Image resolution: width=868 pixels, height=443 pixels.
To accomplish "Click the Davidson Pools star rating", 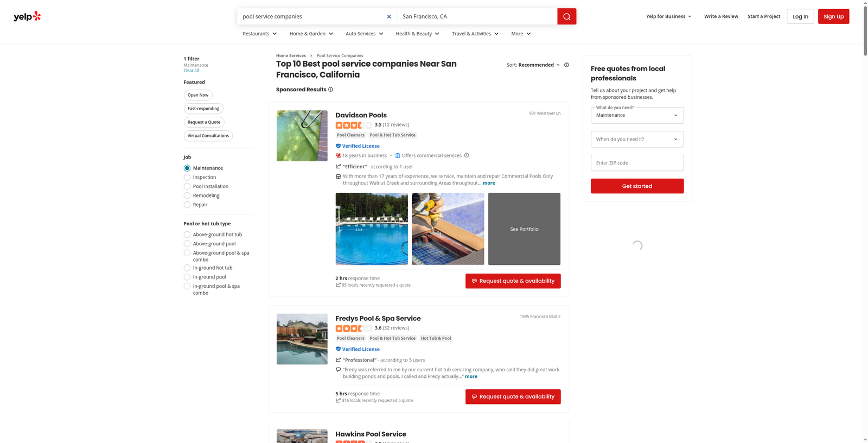I will [354, 125].
